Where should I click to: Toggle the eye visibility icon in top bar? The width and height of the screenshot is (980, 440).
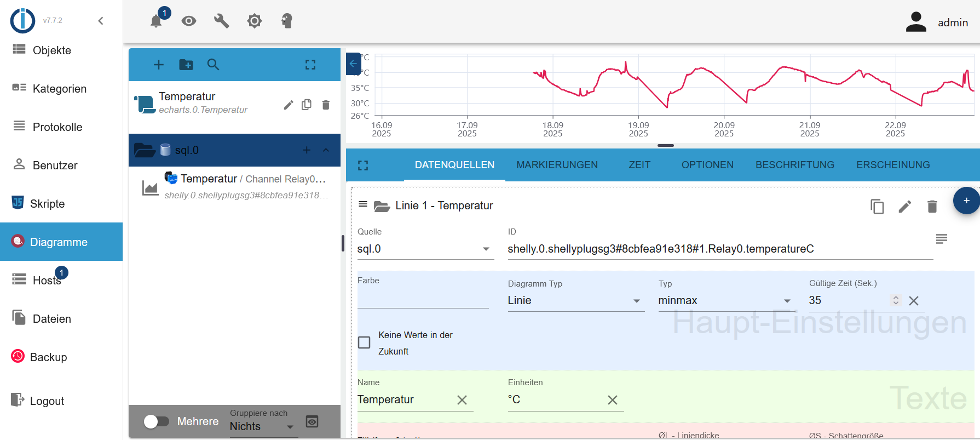189,21
